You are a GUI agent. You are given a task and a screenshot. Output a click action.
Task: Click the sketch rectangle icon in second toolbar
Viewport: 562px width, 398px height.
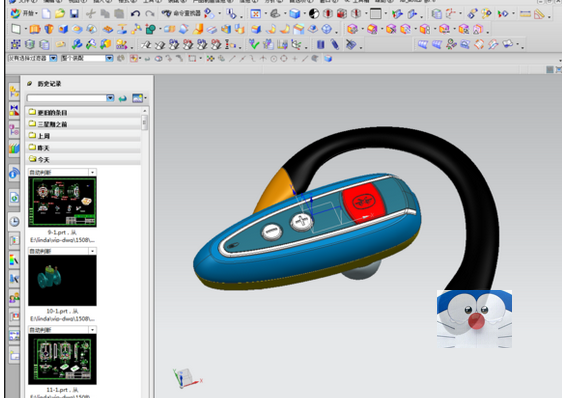[16, 29]
